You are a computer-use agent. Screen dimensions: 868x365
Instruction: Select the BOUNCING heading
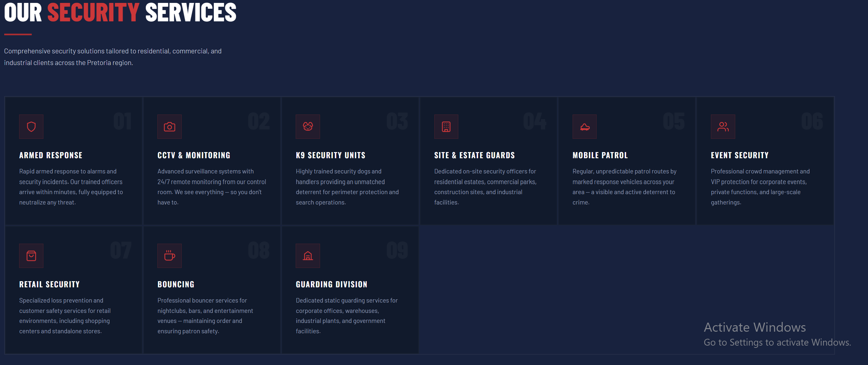pos(176,284)
